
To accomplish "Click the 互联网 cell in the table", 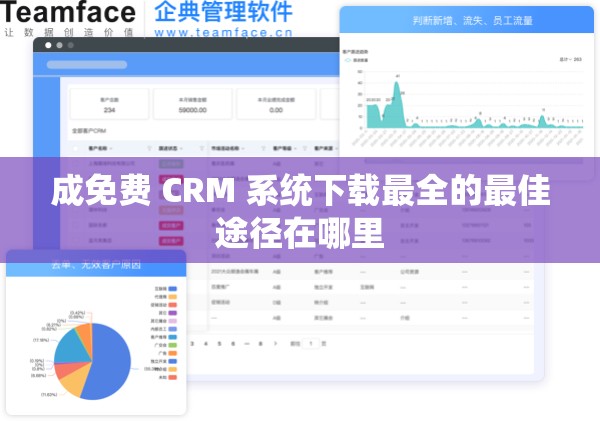I will [x=367, y=287].
